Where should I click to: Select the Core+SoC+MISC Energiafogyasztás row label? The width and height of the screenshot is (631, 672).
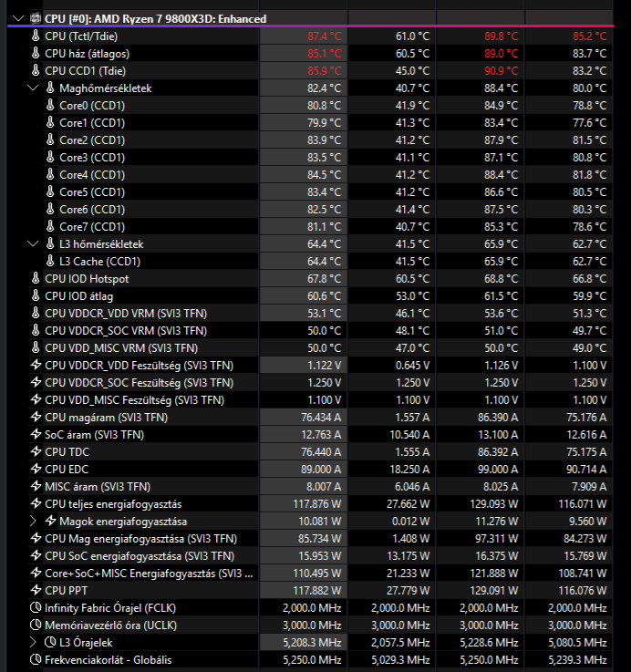(149, 574)
